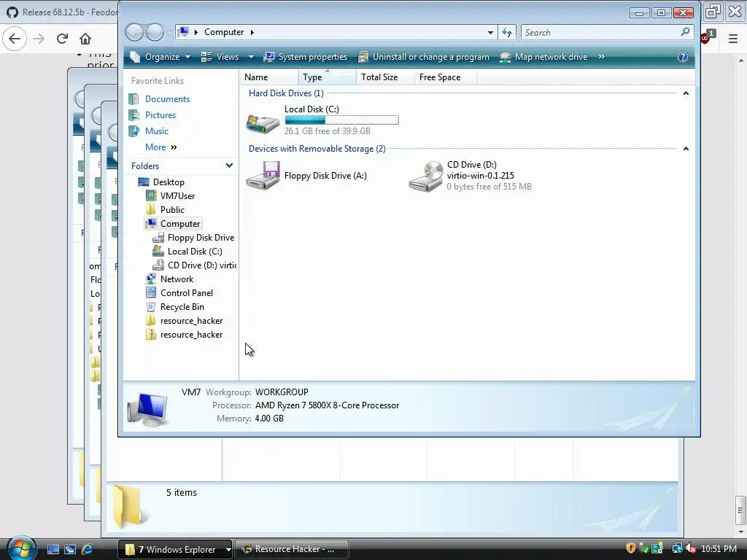
Task: Click Switch between windows quick launch icon
Action: coord(70,550)
